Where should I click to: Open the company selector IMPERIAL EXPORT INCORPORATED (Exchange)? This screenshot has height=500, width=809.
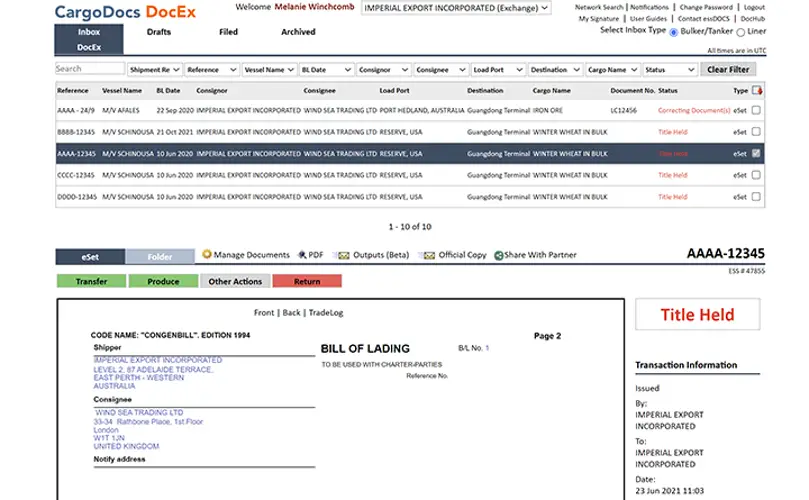coord(456,8)
